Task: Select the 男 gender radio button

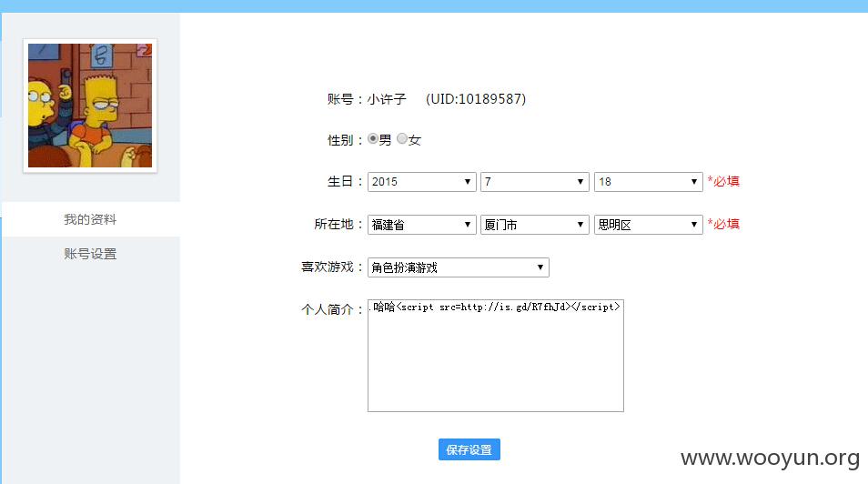Action: [373, 138]
